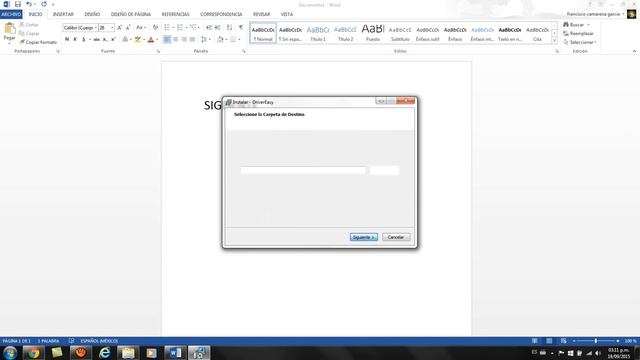The width and height of the screenshot is (640, 360).
Task: Undo the last action in Word
Action: point(29,4)
